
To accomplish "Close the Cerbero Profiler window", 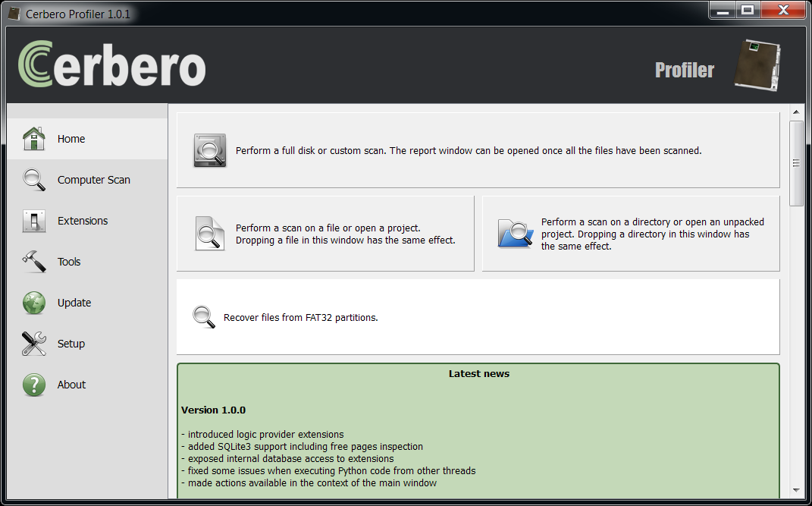I will coord(783,10).
